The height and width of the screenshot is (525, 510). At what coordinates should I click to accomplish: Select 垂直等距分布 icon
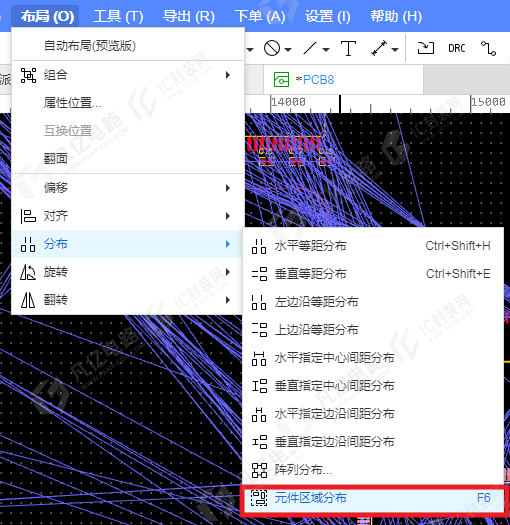(259, 274)
